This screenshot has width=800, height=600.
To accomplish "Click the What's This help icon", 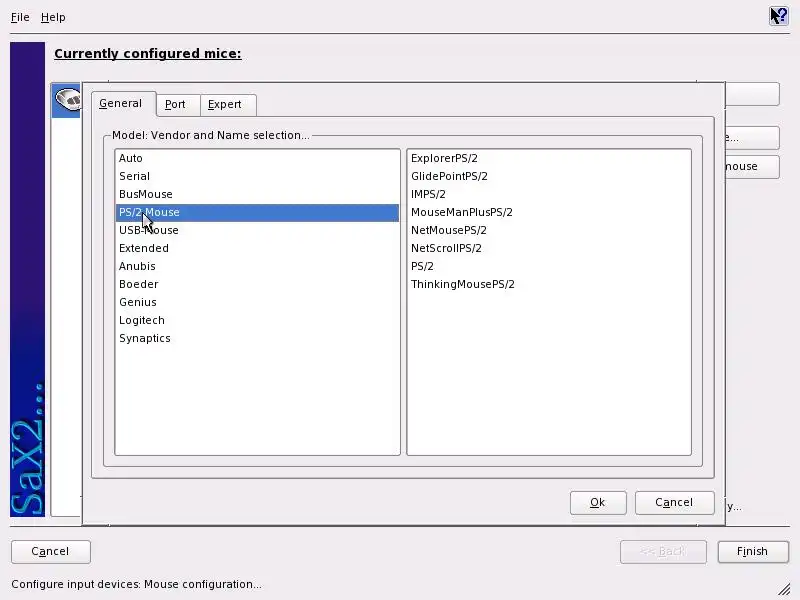I will pos(779,16).
